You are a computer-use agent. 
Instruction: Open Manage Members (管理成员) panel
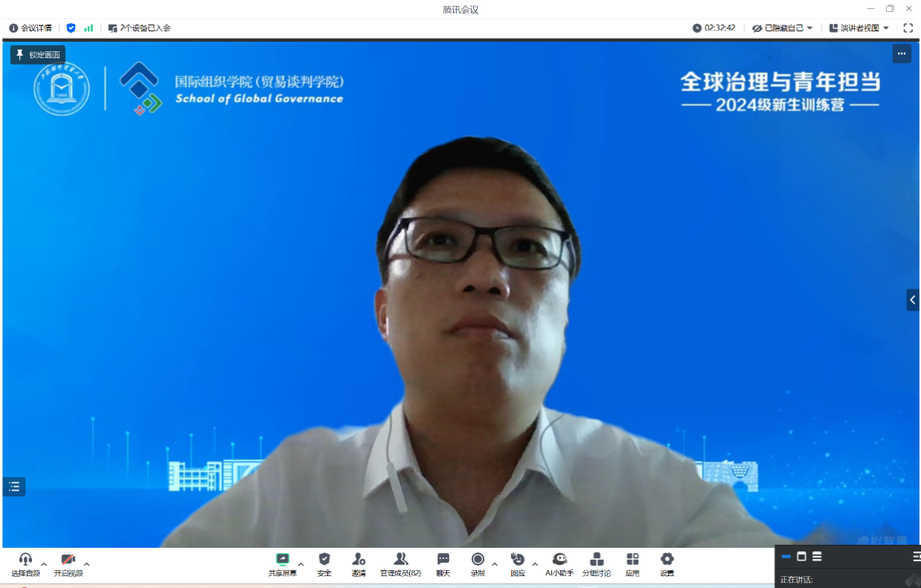coord(400,564)
